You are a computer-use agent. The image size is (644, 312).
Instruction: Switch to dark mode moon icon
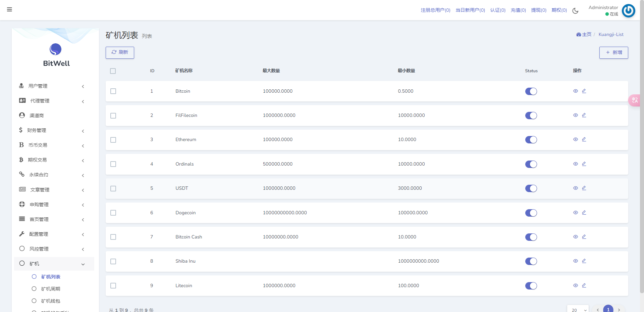click(x=575, y=11)
